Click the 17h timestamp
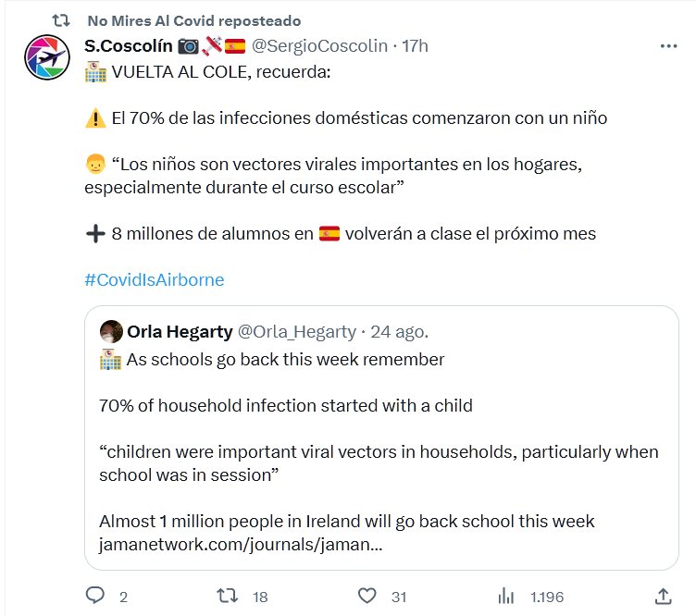This screenshot has height=616, width=696. [415, 45]
